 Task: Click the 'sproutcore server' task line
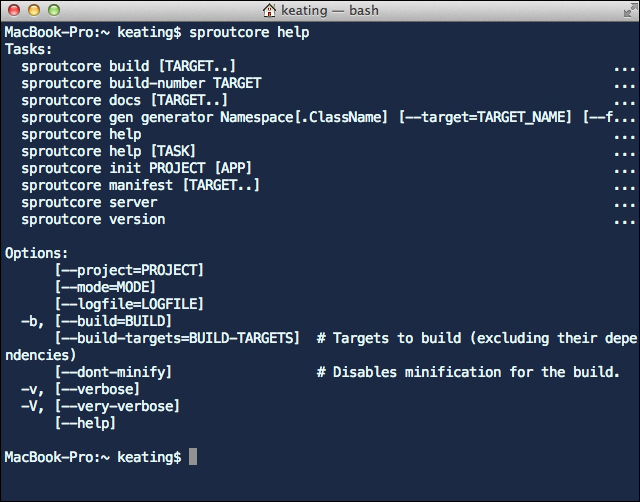click(x=89, y=202)
